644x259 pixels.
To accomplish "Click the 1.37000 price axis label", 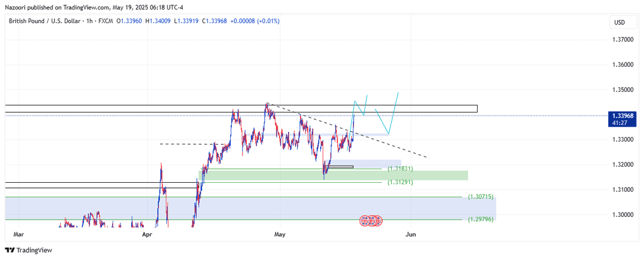I will (622, 40).
